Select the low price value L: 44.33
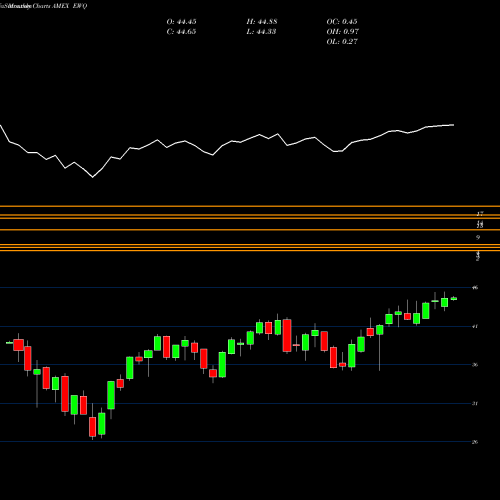The width and height of the screenshot is (500, 500). click(261, 32)
